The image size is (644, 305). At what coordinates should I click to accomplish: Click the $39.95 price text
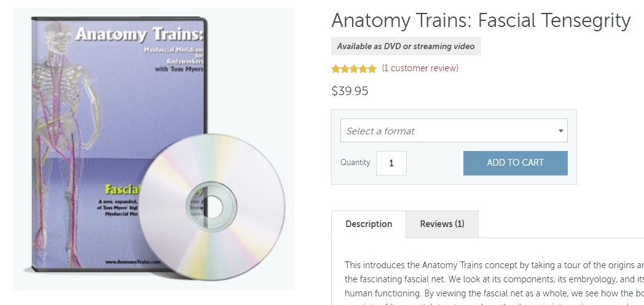pos(350,91)
